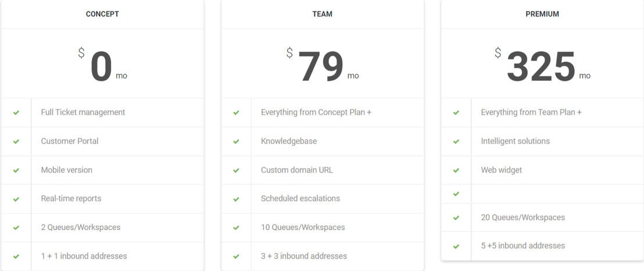The height and width of the screenshot is (271, 644).
Task: Click the checkmark beside 1 + 1 inbound addresses
Action: pyautogui.click(x=16, y=256)
